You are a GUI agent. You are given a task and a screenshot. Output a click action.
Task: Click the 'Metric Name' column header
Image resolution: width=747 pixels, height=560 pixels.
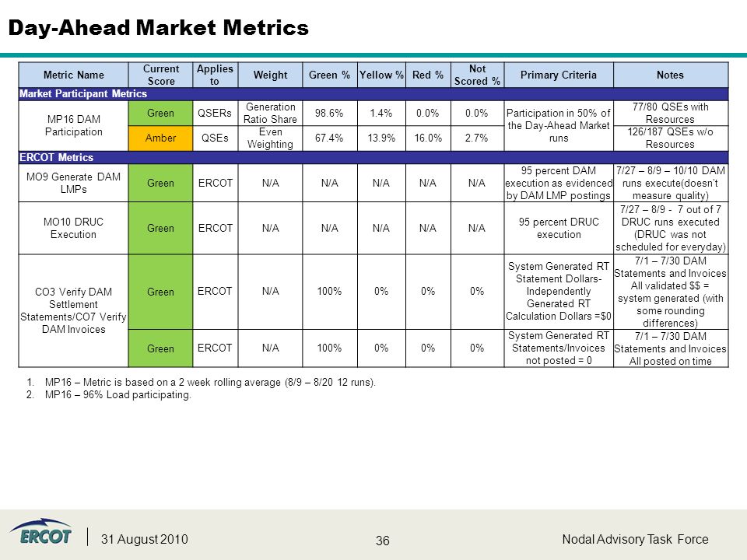tap(73, 75)
